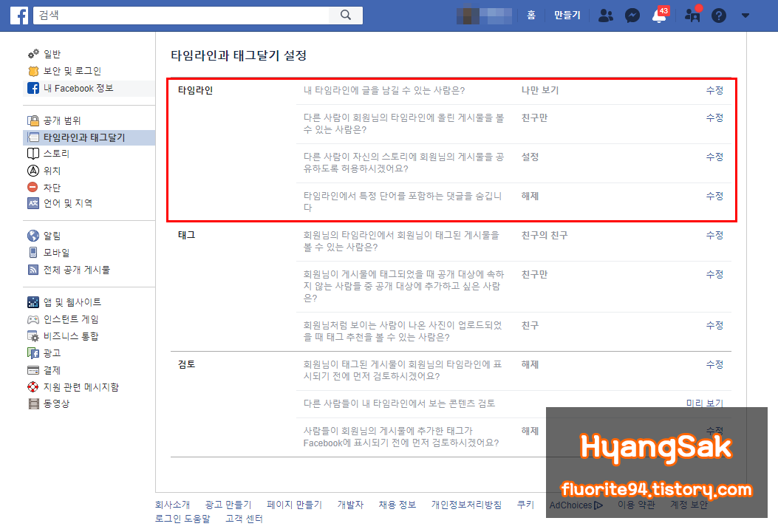
Task: Click the 언어 및 지역 icon
Action: coord(33,203)
